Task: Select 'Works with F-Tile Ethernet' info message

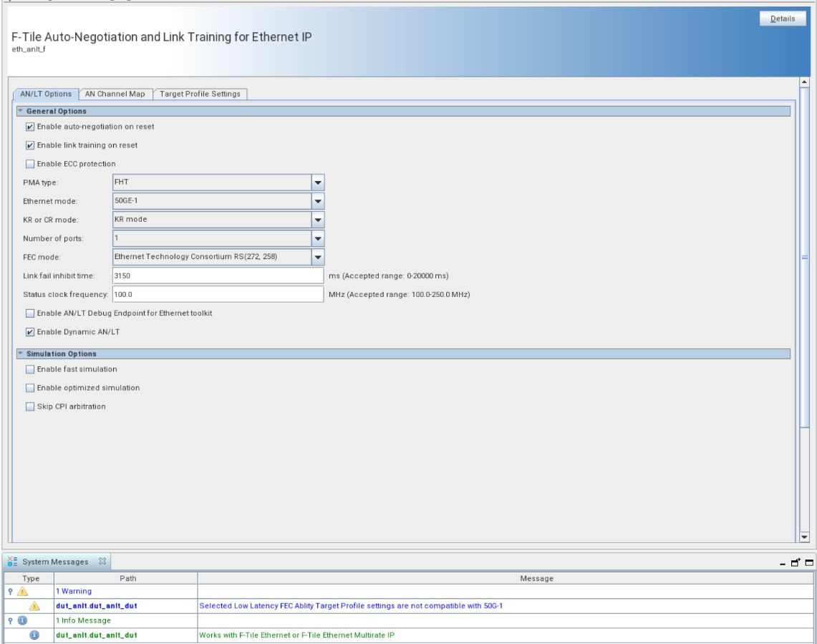Action: coord(296,635)
